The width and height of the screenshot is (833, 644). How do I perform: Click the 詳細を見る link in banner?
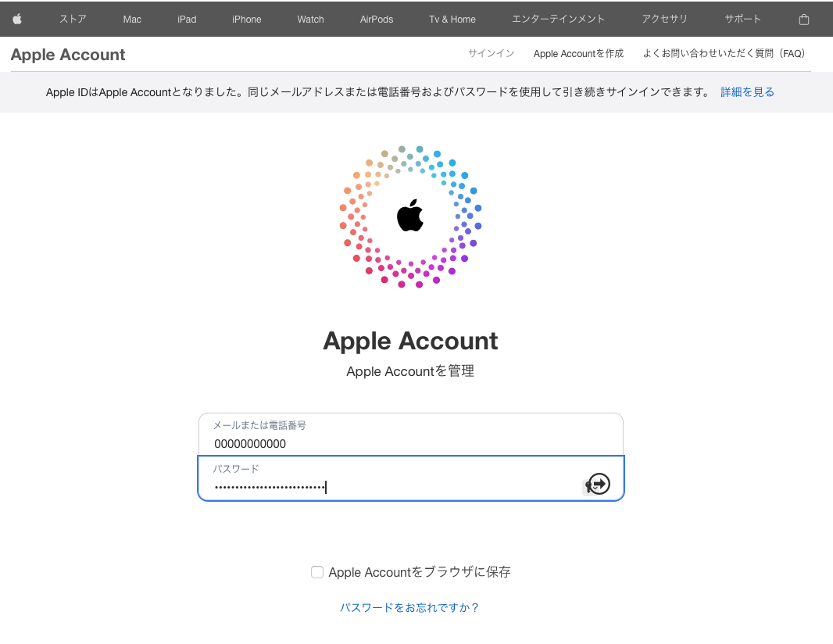747,92
